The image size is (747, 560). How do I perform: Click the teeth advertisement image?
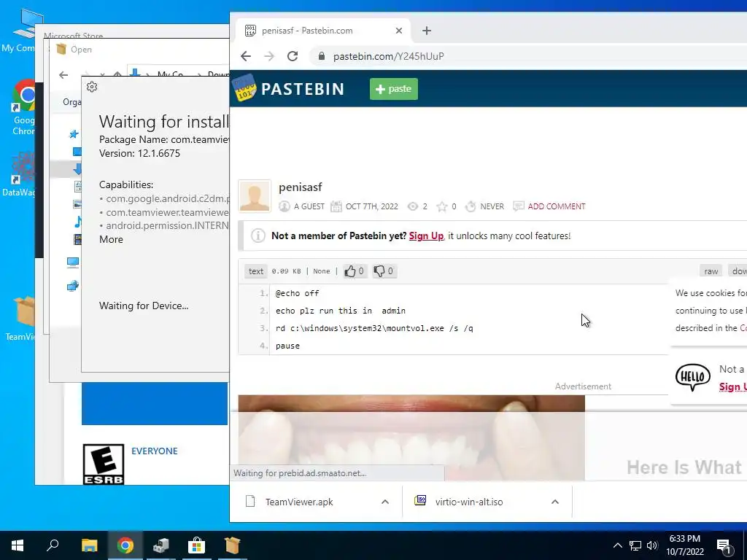pyautogui.click(x=411, y=437)
